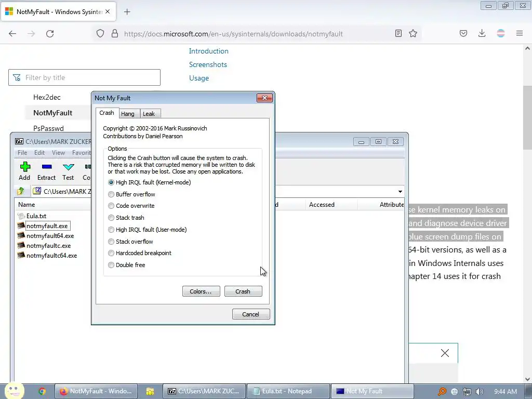Viewport: 532px width, 399px height.
Task: Open the 7-Zip Edit menu
Action: [39, 153]
